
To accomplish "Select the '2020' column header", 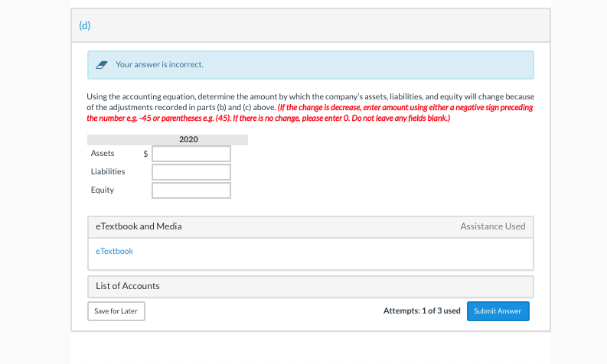I will tap(188, 139).
